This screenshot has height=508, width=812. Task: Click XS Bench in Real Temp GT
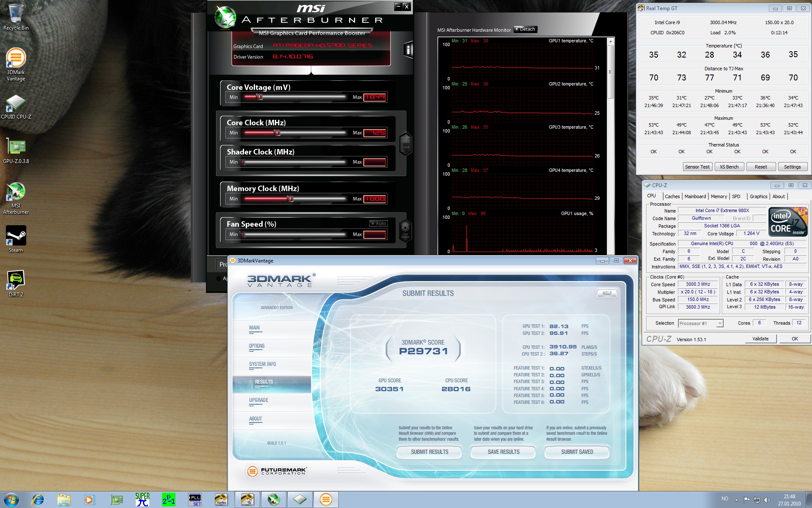click(x=729, y=167)
